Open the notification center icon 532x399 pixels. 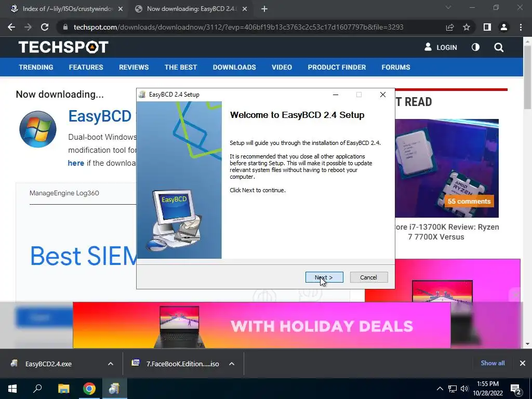pyautogui.click(x=516, y=389)
